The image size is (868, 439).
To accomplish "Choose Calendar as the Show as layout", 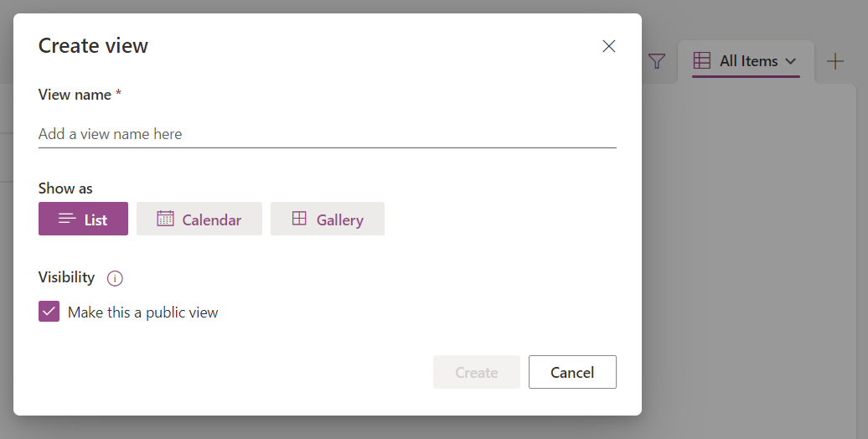I will (199, 219).
